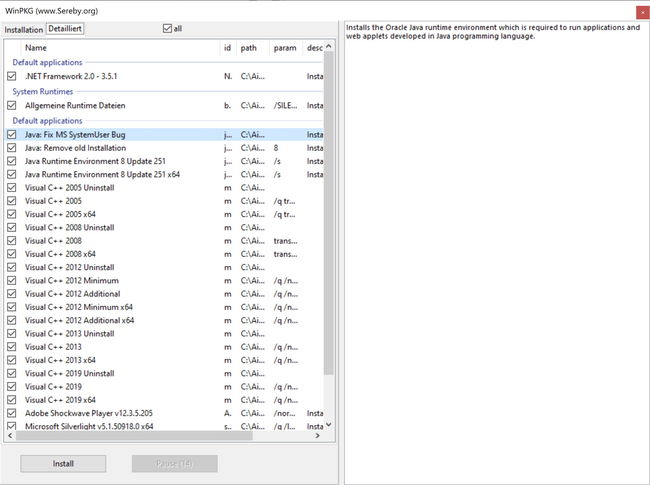Select Java Runtime Environment 8 Update 251 x64 row
Screen dimensions: 650x485
pyautogui.click(x=164, y=175)
